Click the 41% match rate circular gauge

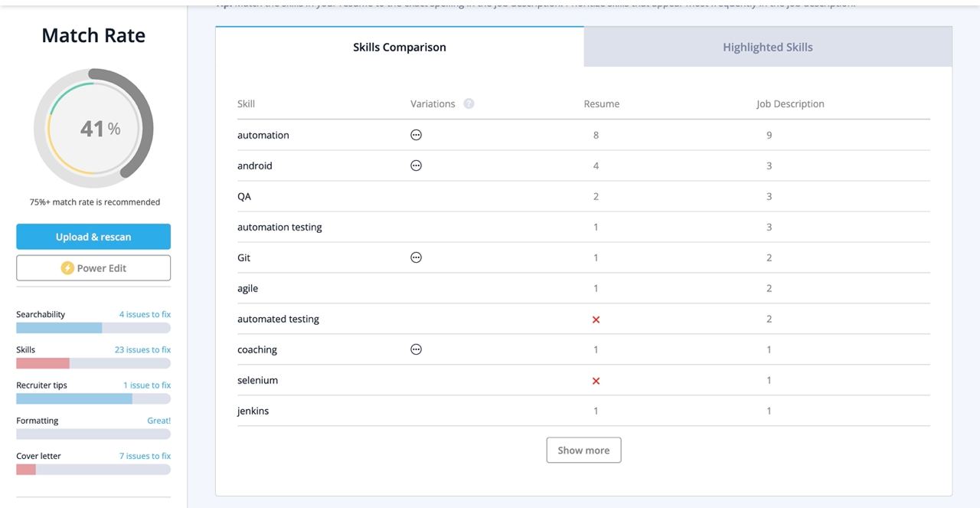tap(93, 128)
